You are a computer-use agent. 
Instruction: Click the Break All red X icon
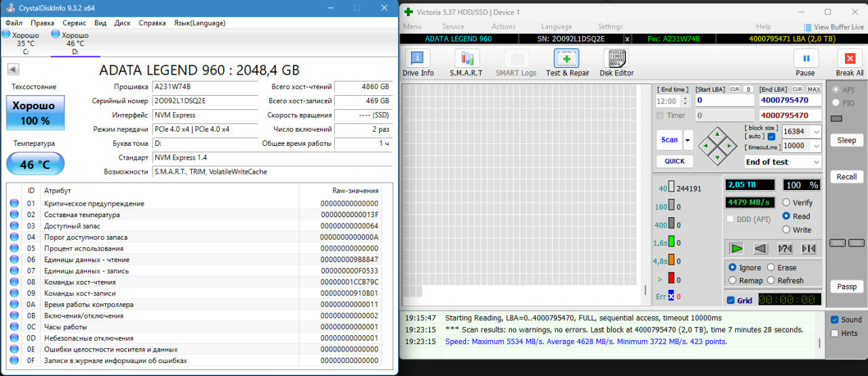[849, 58]
